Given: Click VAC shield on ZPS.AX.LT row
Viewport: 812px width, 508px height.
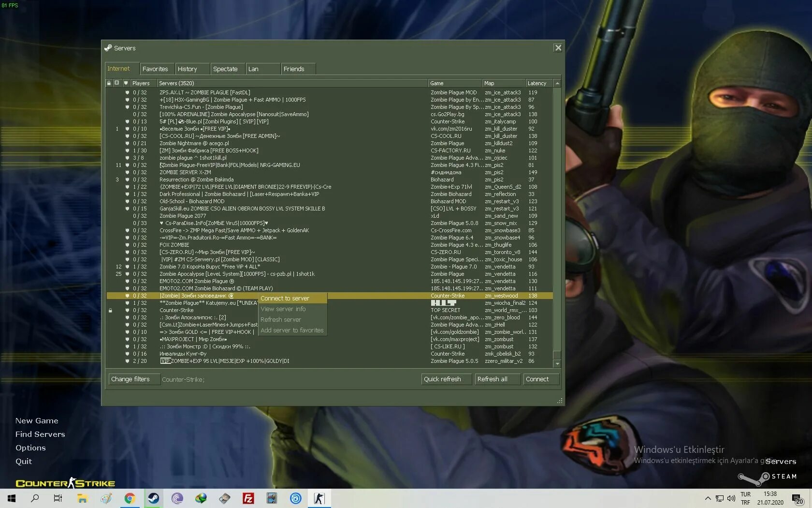Looking at the screenshot, I should click(127, 92).
